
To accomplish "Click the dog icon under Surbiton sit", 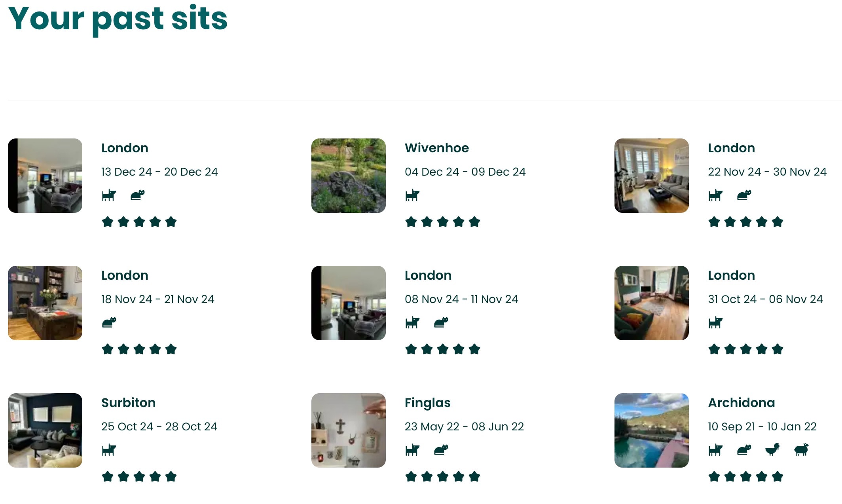I will pos(109,450).
